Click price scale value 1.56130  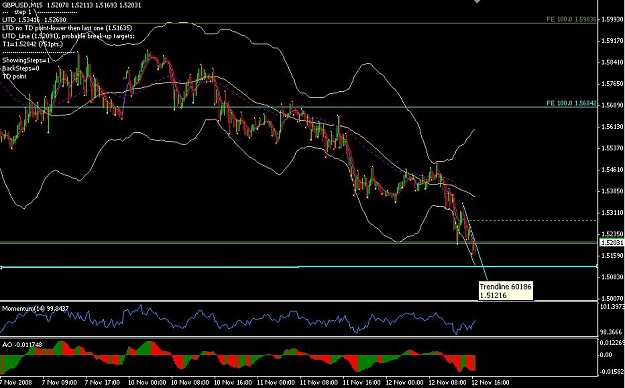tap(613, 127)
